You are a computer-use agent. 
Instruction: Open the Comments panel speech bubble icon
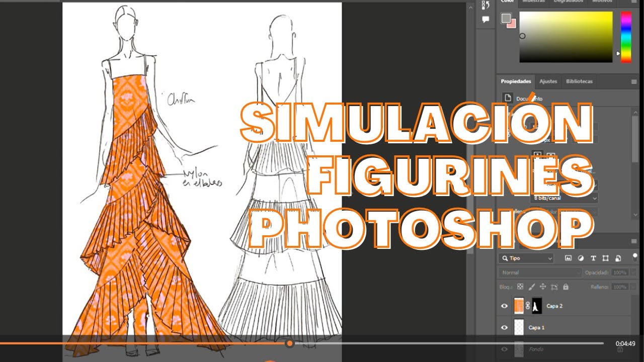pos(486,20)
